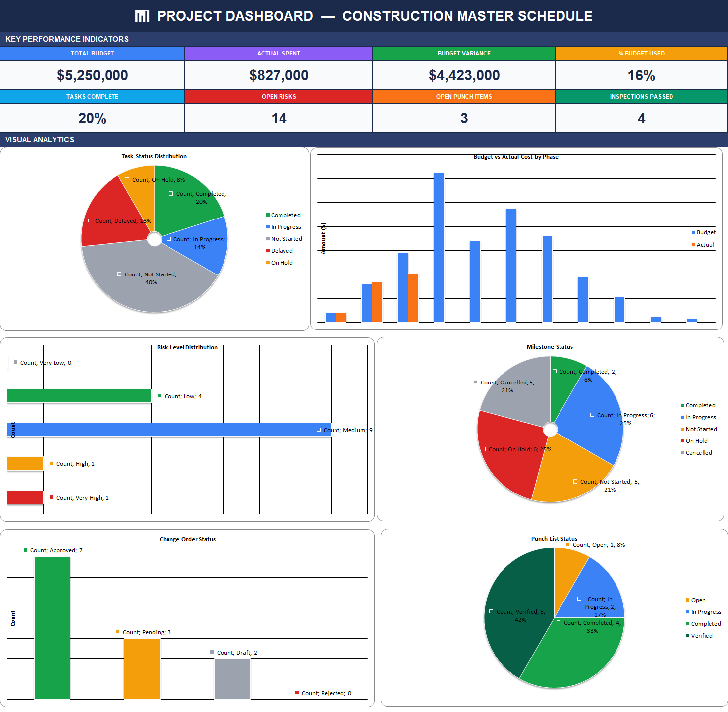The image size is (728, 712).
Task: Select the OPEN RISKS red header cell
Action: tap(279, 97)
